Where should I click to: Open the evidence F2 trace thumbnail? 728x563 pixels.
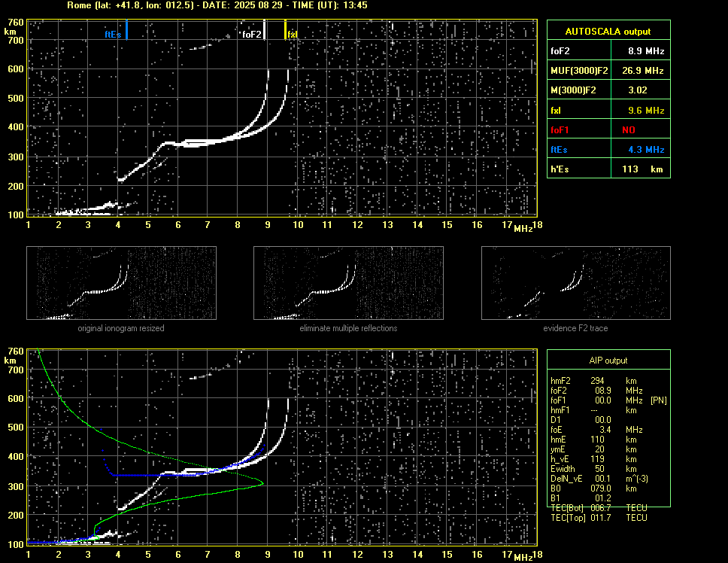coord(576,283)
